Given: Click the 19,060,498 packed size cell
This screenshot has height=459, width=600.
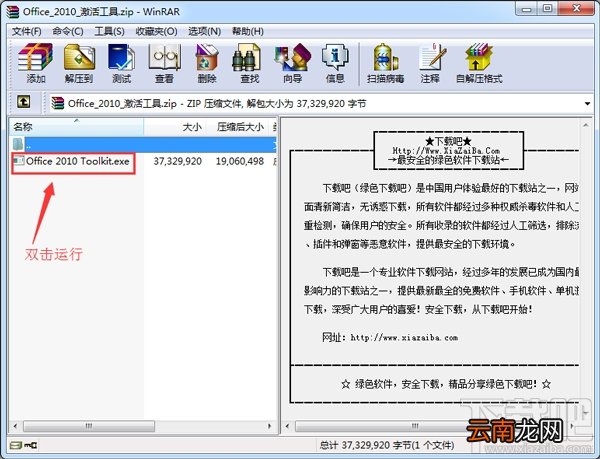Looking at the screenshot, I should click(240, 161).
